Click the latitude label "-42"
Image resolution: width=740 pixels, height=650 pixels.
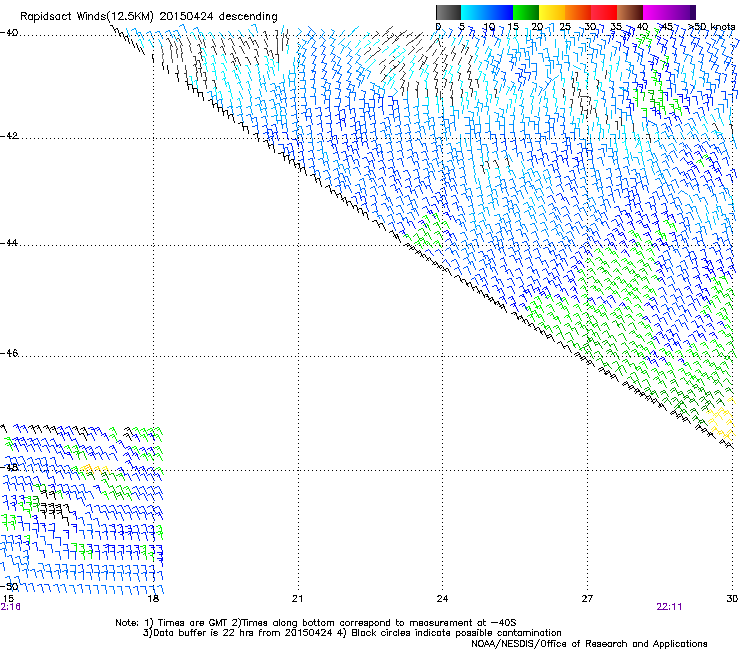[9, 136]
